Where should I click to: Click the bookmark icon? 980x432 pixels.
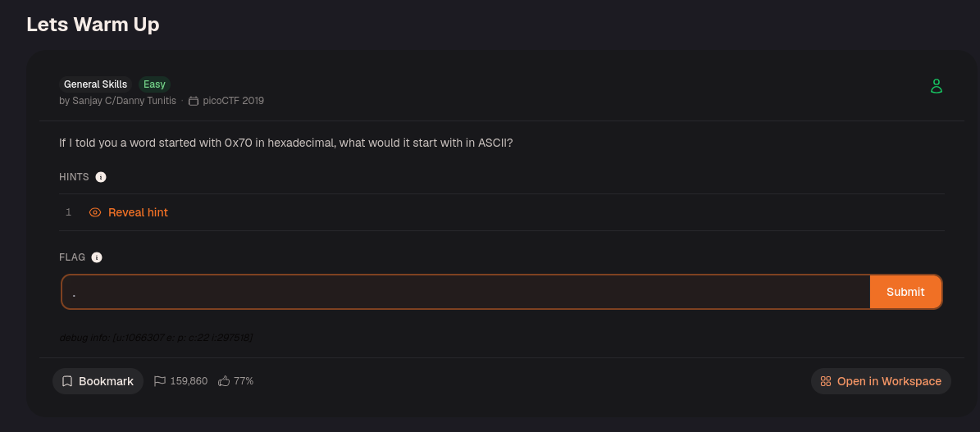pos(67,381)
